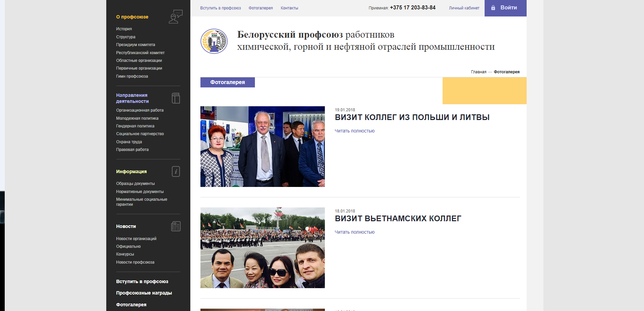Image resolution: width=644 pixels, height=311 pixels.
Task: Select Направления деятельности heading
Action: click(132, 98)
